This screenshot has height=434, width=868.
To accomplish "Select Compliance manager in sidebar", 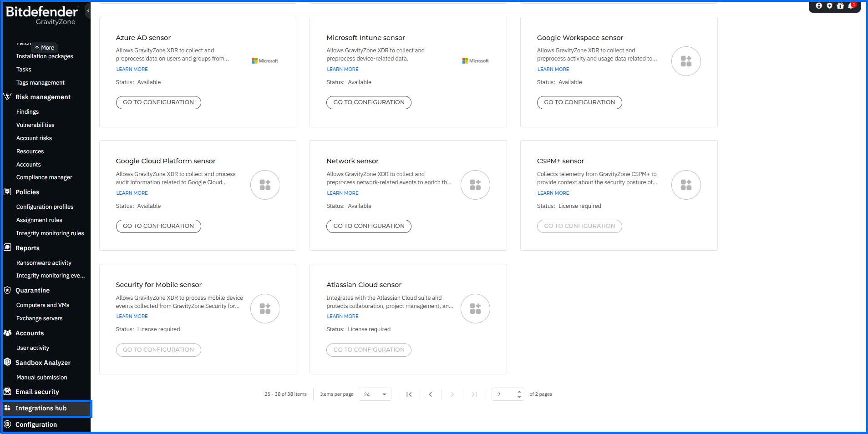I will click(44, 177).
